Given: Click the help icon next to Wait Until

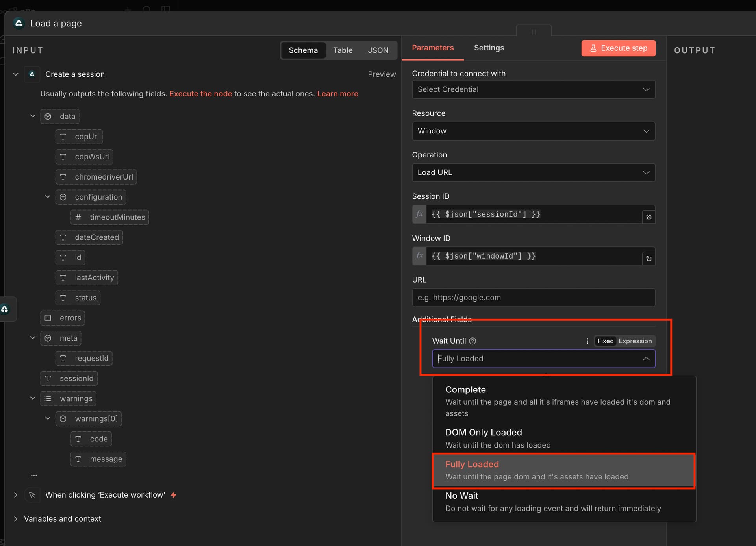Looking at the screenshot, I should tap(472, 341).
